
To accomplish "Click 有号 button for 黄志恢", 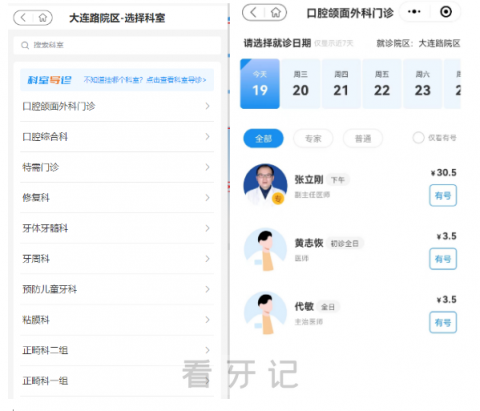I will [x=443, y=259].
